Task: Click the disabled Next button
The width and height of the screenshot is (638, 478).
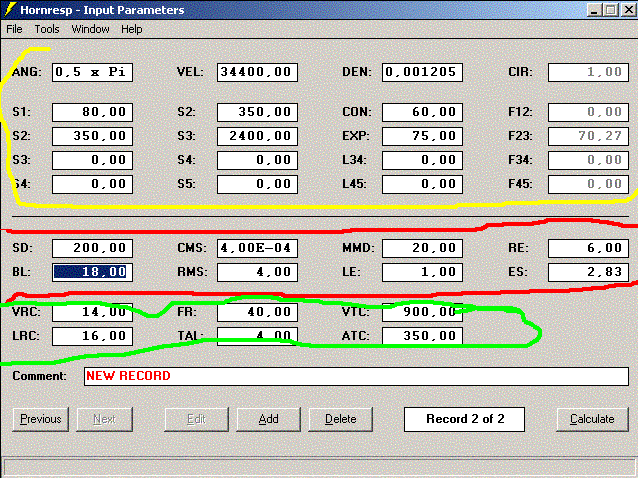Action: (105, 419)
